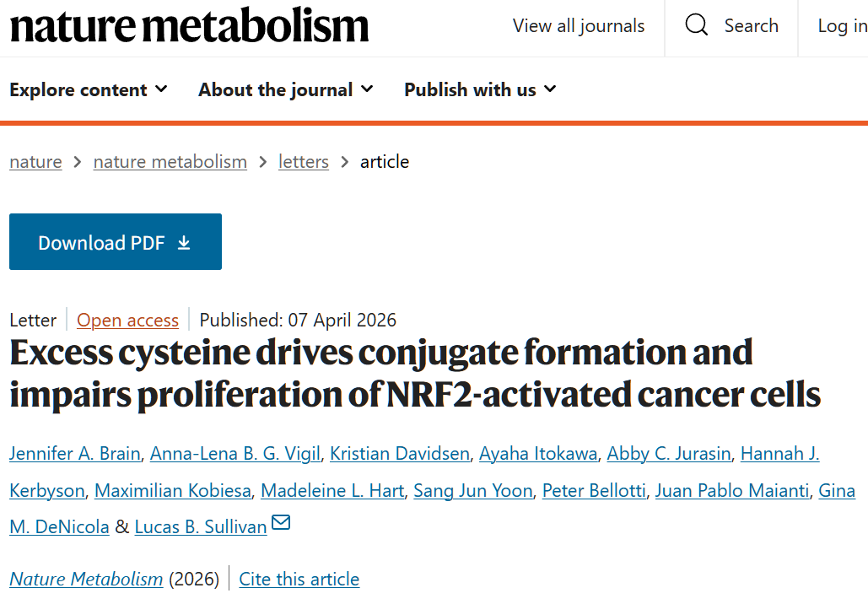Screen dimensions: 868x604
Task: Select author Kristian Davidsen
Action: point(400,454)
